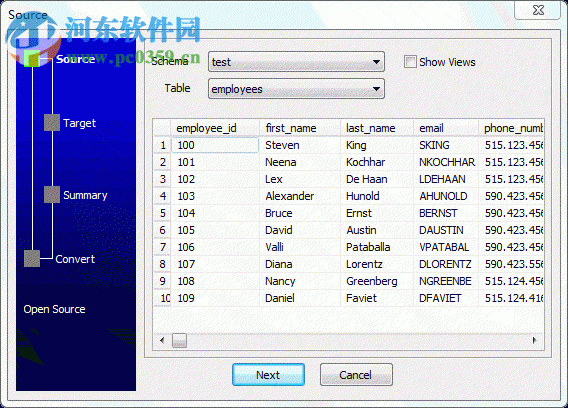Click the Cancel button
The width and height of the screenshot is (568, 408).
click(x=356, y=375)
